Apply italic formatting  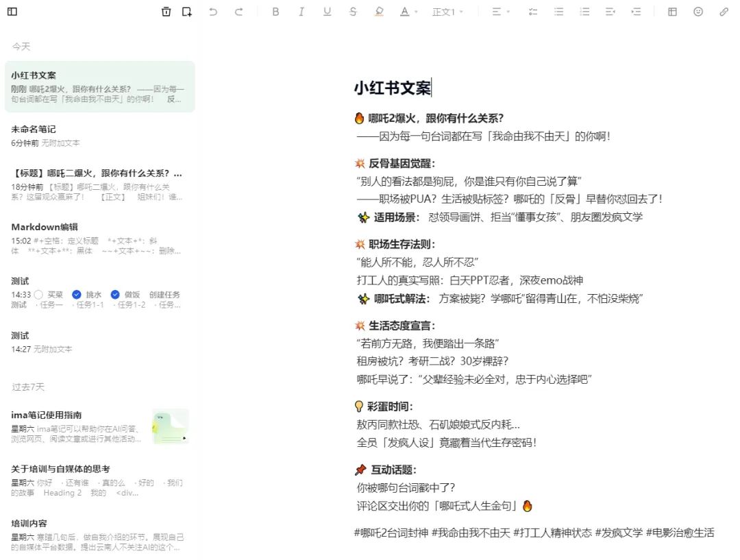click(301, 12)
